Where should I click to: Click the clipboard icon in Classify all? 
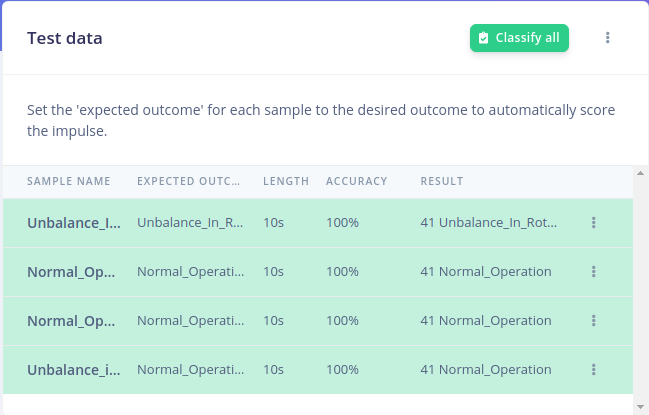click(483, 38)
